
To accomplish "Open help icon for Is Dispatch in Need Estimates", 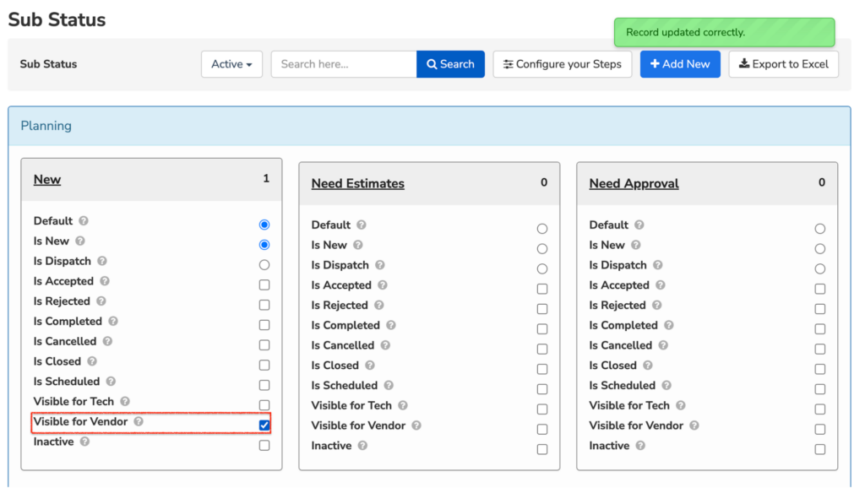I will 379,265.
